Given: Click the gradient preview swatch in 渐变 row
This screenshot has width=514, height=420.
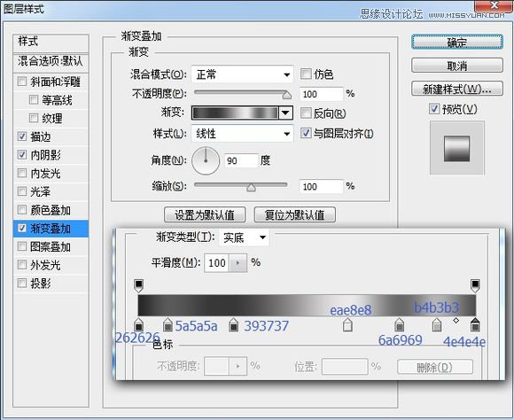Looking at the screenshot, I should [x=235, y=113].
